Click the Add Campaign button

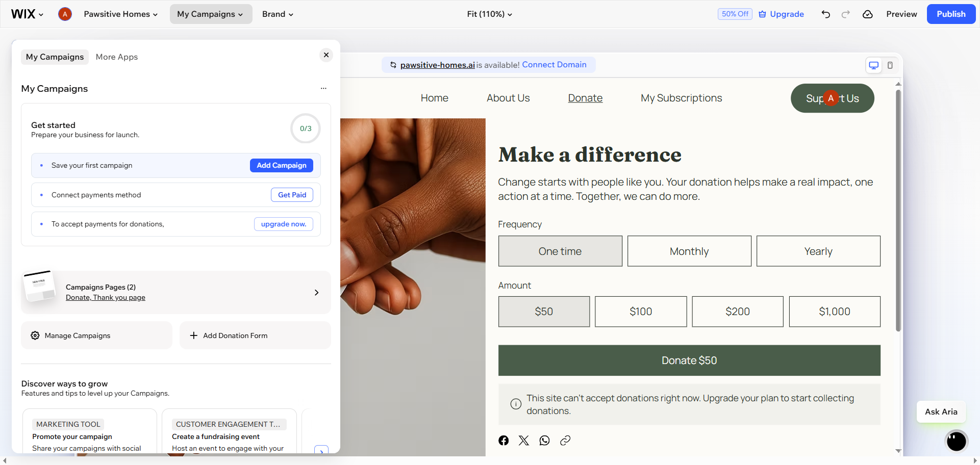tap(282, 165)
